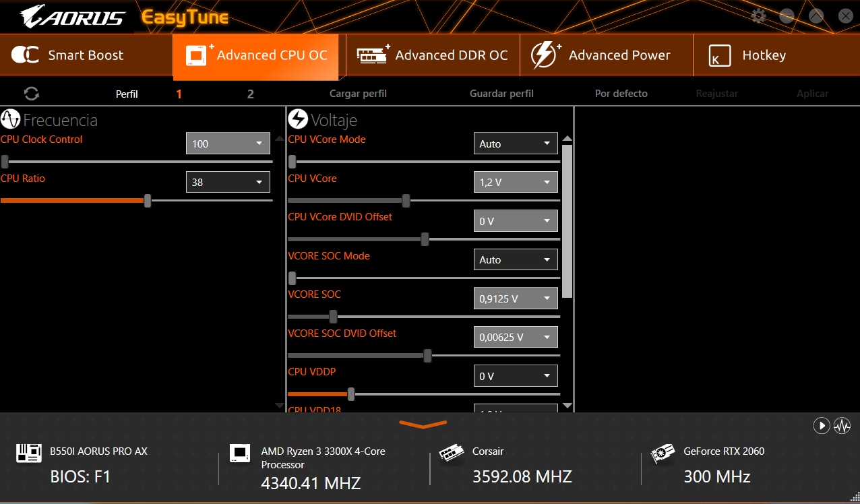This screenshot has width=860, height=504.
Task: Click the Voltaje panel scrollbar thumb
Action: tap(567, 221)
